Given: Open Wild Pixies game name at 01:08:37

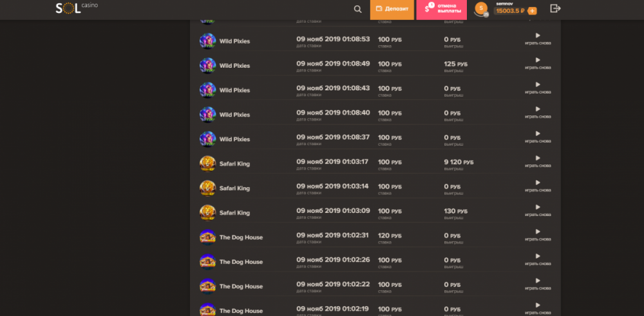Looking at the screenshot, I should click(x=234, y=139).
